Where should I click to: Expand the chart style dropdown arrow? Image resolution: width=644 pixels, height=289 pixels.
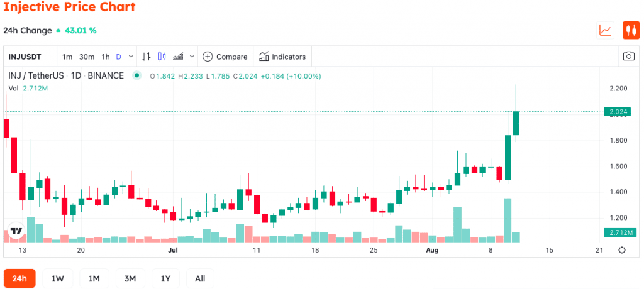click(x=192, y=57)
